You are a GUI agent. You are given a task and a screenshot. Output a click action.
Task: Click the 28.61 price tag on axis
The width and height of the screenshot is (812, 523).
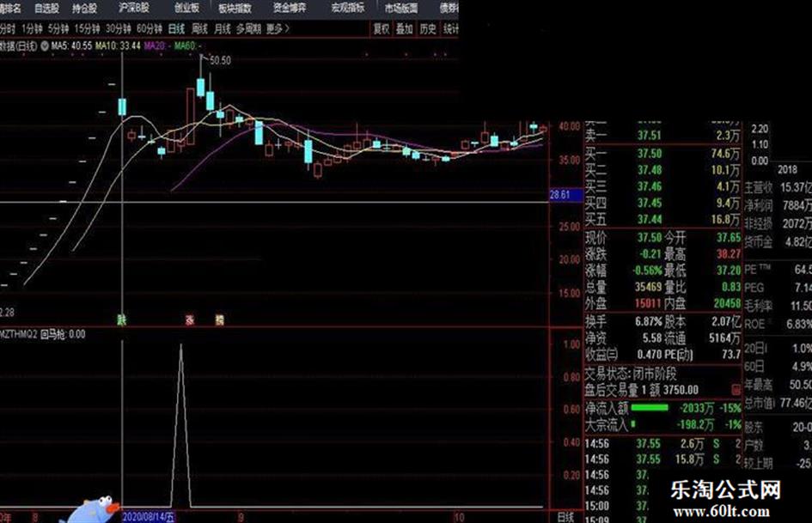point(565,195)
